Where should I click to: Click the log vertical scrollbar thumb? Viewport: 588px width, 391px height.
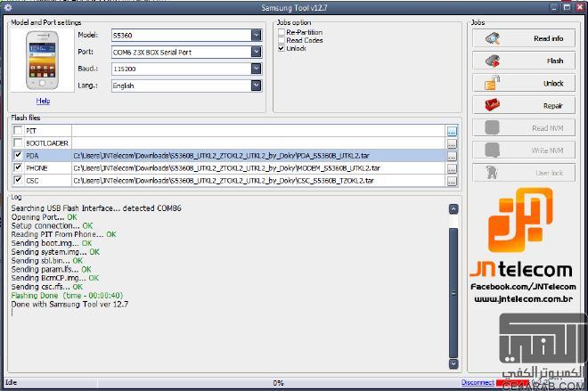tap(453, 293)
